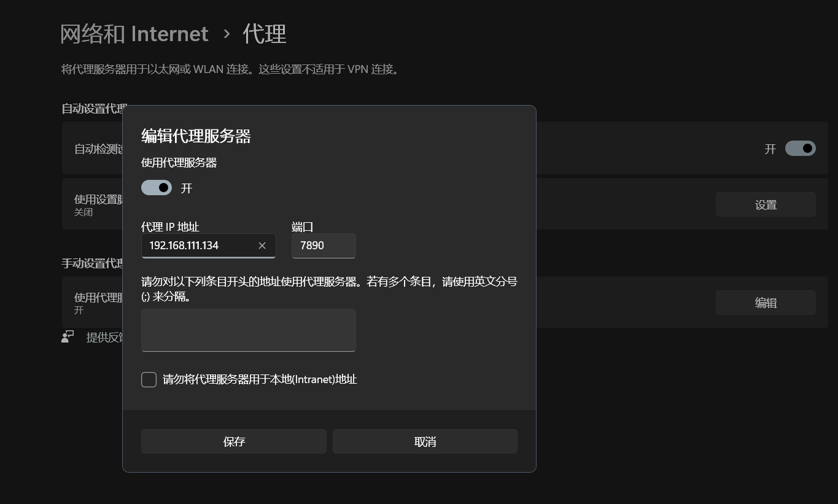Clear the proxy IP address with X icon

(x=262, y=246)
